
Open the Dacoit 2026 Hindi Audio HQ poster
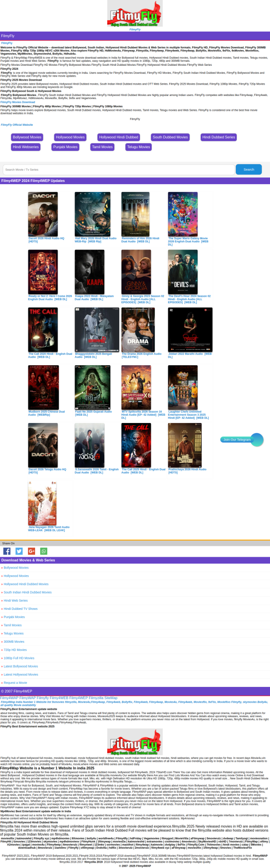[x=43, y=214]
